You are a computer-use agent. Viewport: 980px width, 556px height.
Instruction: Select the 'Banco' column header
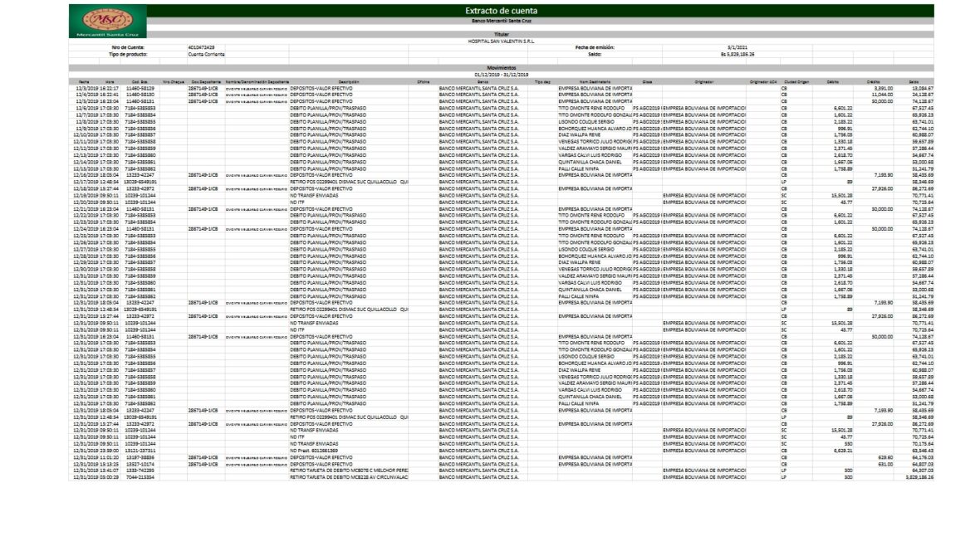[483, 82]
